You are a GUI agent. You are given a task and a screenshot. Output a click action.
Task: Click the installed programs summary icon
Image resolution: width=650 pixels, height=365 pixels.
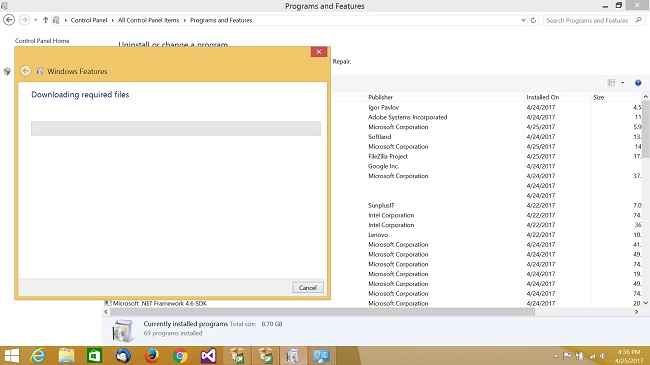(x=123, y=330)
